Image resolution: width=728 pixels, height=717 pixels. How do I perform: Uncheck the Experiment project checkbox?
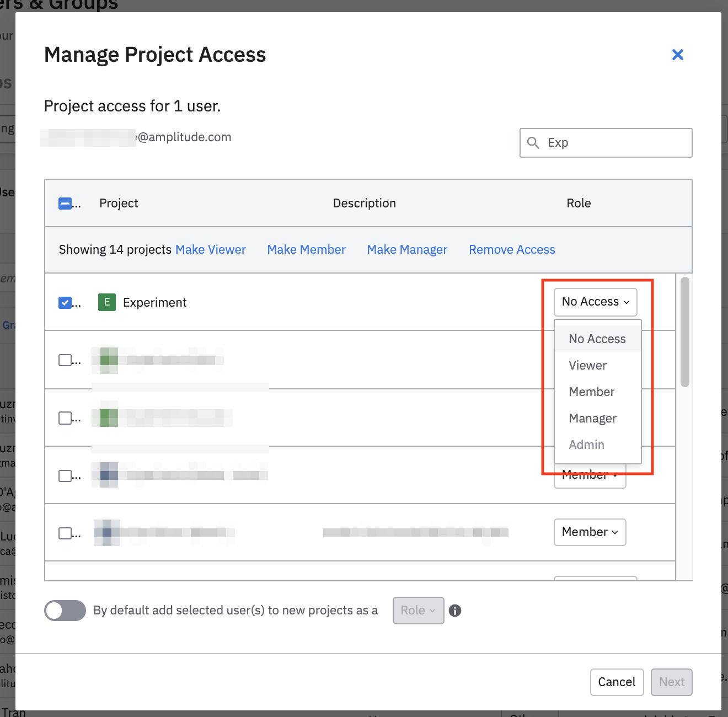[x=65, y=303]
